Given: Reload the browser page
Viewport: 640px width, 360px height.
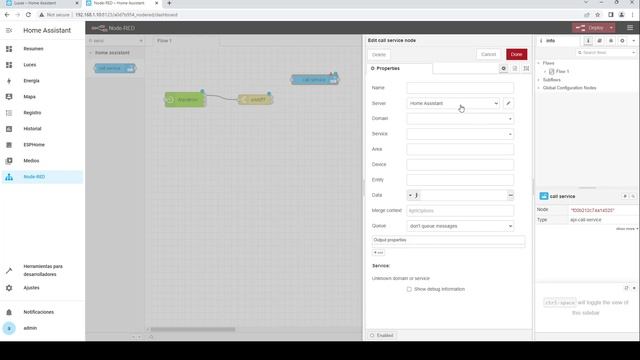Looking at the screenshot, I should coord(28,15).
